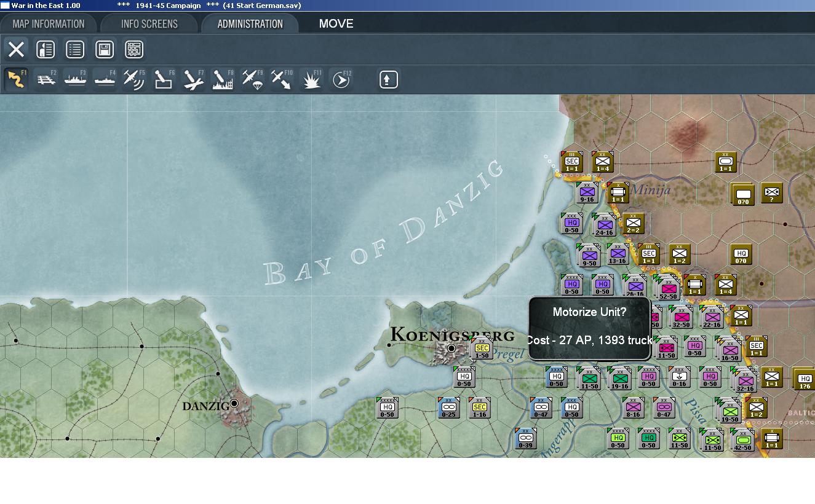The image size is (815, 504).
Task: Open the Map Information tab
Action: click(x=49, y=24)
